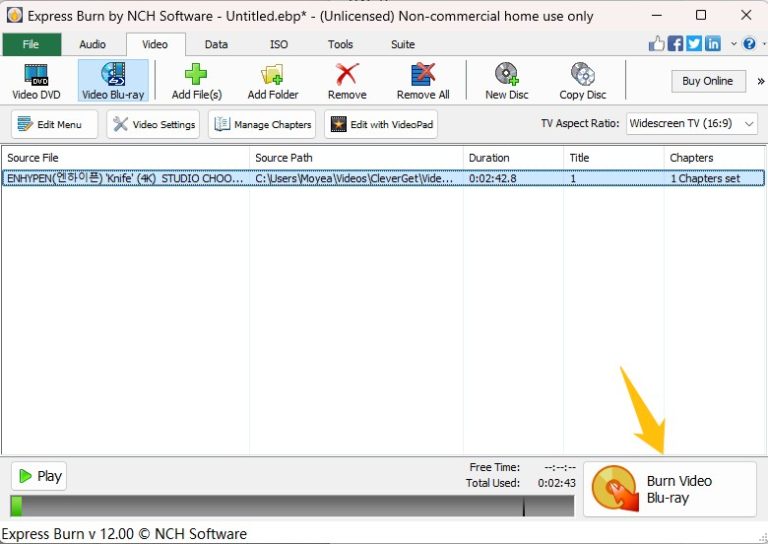
Task: Open the File menu
Action: [x=31, y=44]
